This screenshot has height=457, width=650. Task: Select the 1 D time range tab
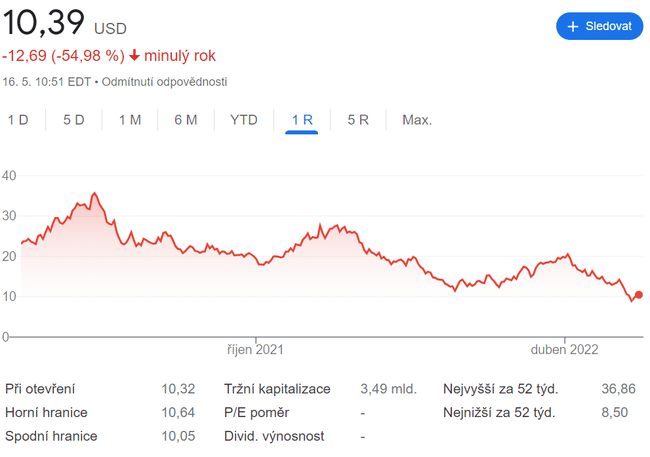click(x=18, y=120)
